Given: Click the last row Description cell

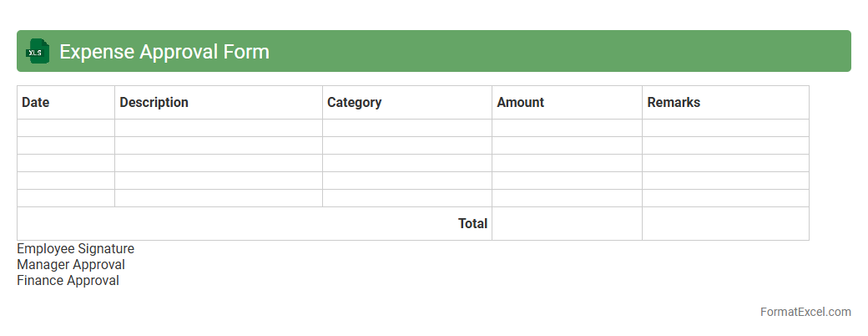Looking at the screenshot, I should pos(219,198).
